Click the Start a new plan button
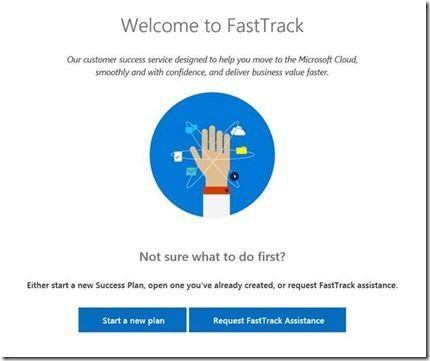The width and height of the screenshot is (430, 361). click(x=132, y=320)
